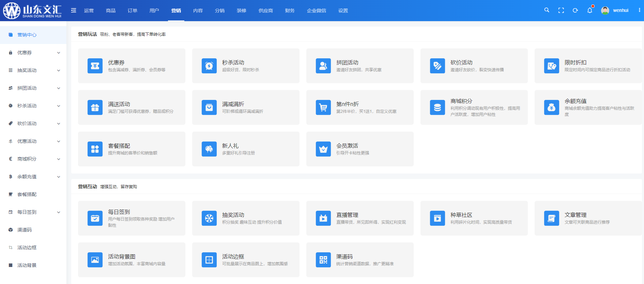Screen dimensions: 644x284
Task: Click the 秒杀活动 card lightning icon
Action: pyautogui.click(x=209, y=66)
